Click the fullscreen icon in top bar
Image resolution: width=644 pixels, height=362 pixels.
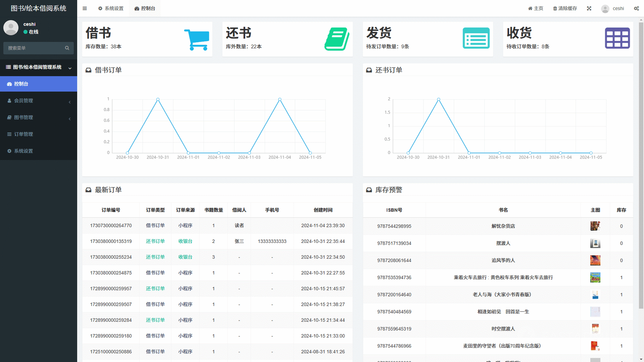pyautogui.click(x=589, y=8)
